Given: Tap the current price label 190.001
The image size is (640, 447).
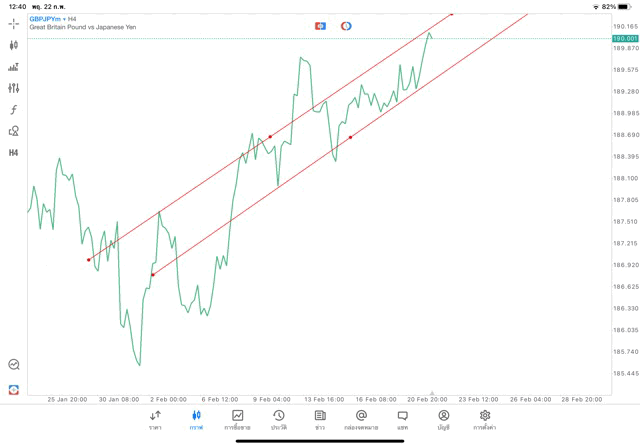Looking at the screenshot, I should (624, 38).
